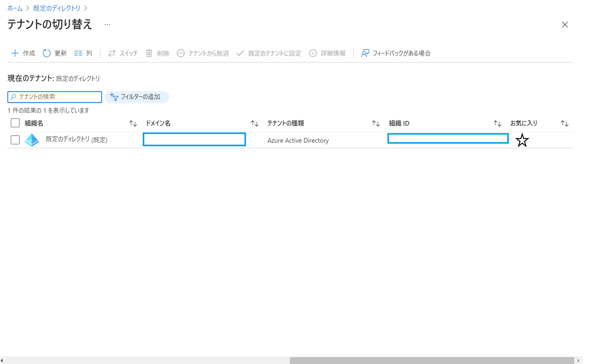Click the テナントの種類 column header
Image resolution: width=589 pixels, height=364 pixels.
point(286,123)
